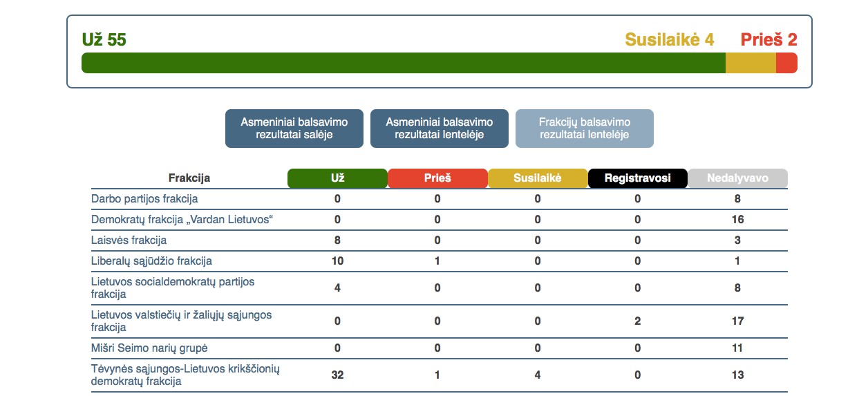This screenshot has width=868, height=396.
Task: Open Liberalų sąjūdžio frakcija link
Action: 151,261
